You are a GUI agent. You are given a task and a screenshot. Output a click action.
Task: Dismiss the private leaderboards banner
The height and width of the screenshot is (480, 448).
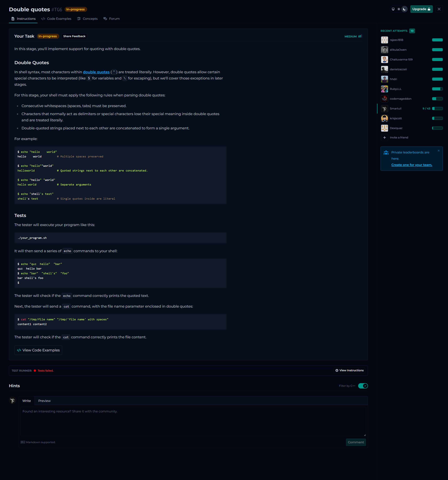click(439, 151)
